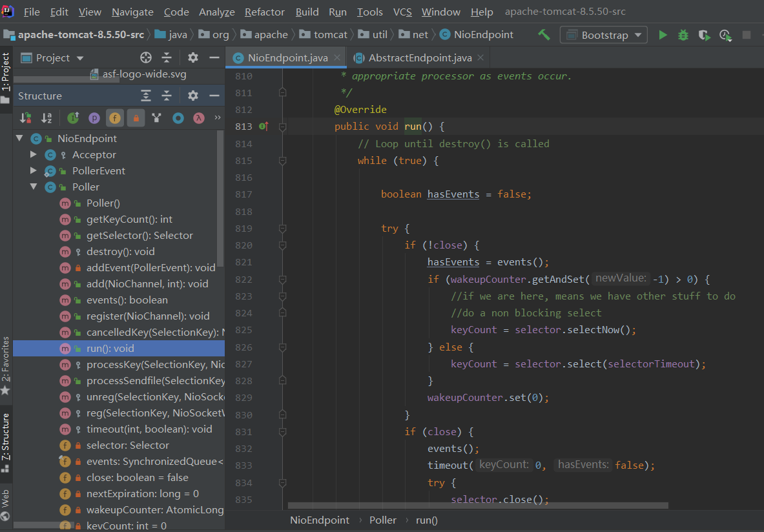Select events(): boolean method in Structure

[127, 300]
